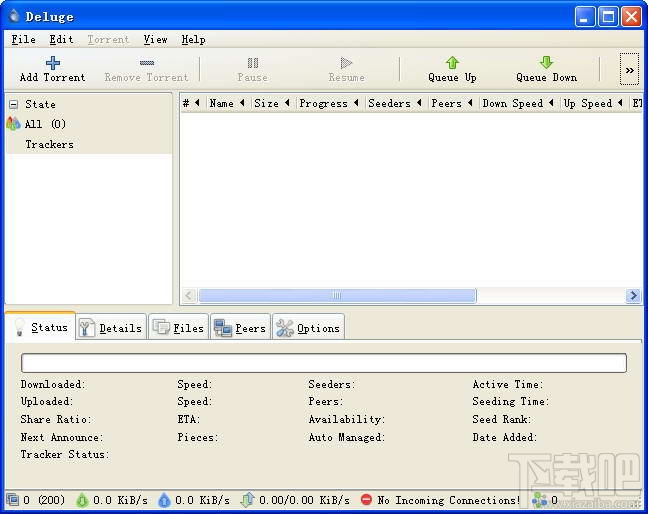Screen dimensions: 648x514
Task: Click the Queue Down green arrow
Action: point(546,62)
